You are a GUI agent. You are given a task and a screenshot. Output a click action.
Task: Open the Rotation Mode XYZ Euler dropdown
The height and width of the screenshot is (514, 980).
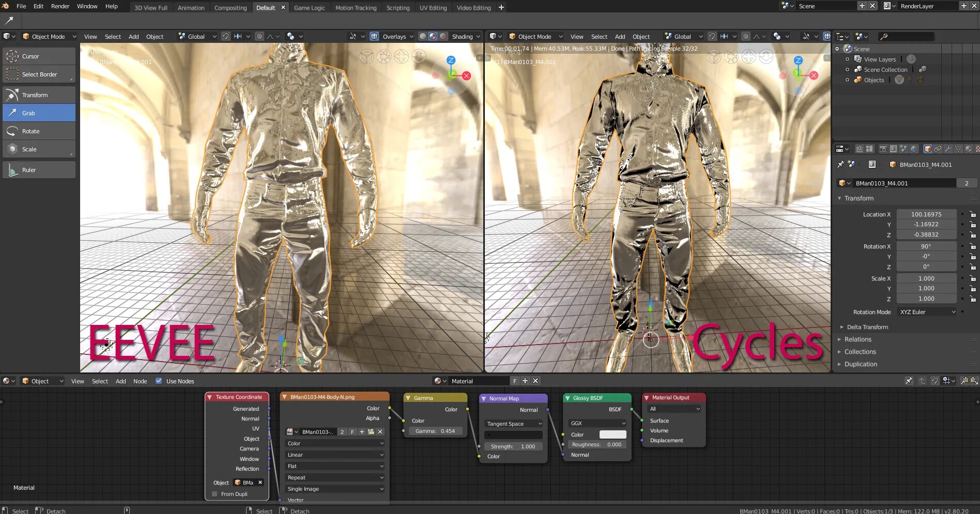tap(927, 312)
